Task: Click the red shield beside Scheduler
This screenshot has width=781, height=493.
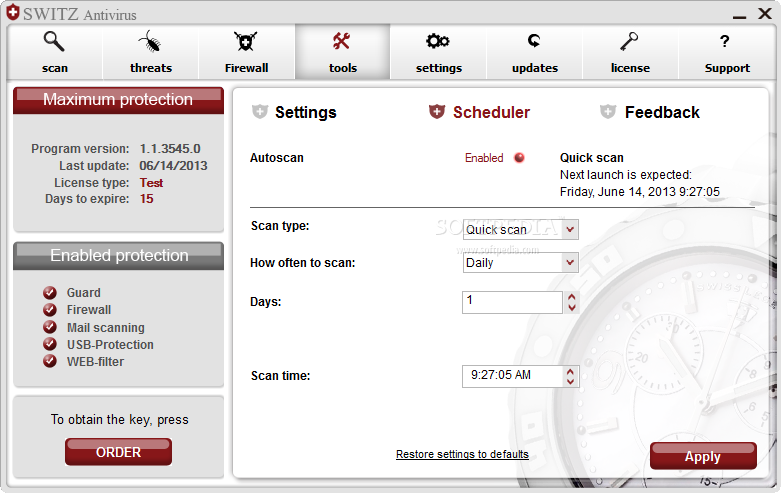Action: tap(437, 112)
